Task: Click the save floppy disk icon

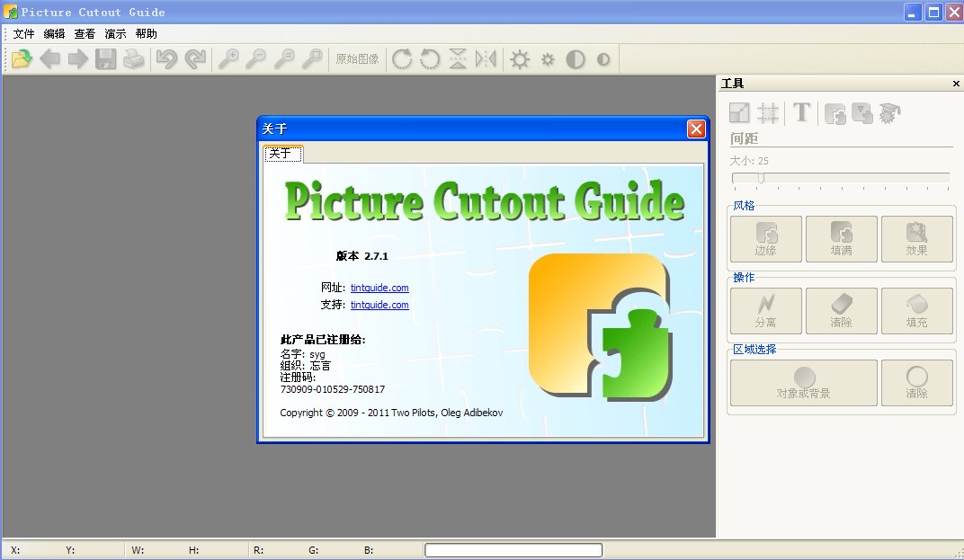Action: click(106, 59)
